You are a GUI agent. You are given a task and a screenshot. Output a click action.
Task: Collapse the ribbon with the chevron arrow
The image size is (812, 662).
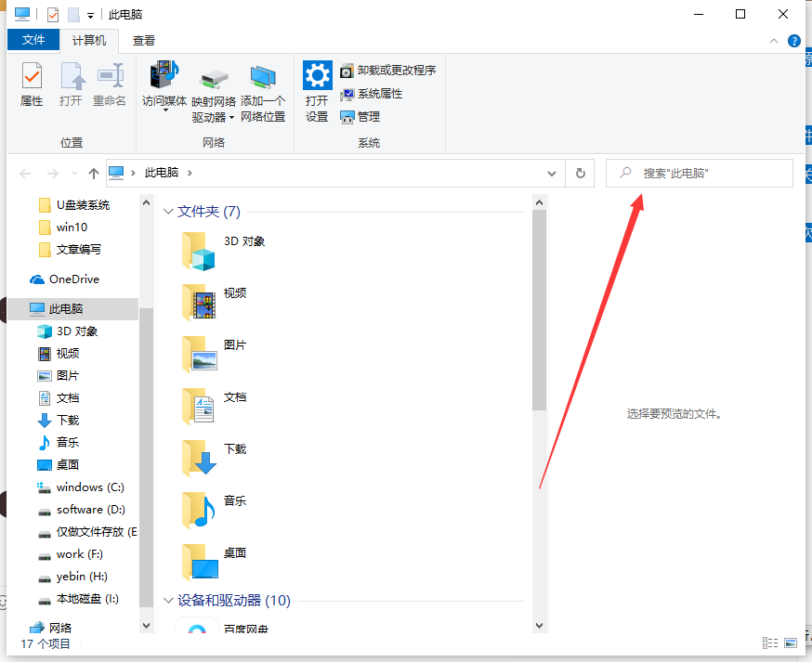point(773,40)
